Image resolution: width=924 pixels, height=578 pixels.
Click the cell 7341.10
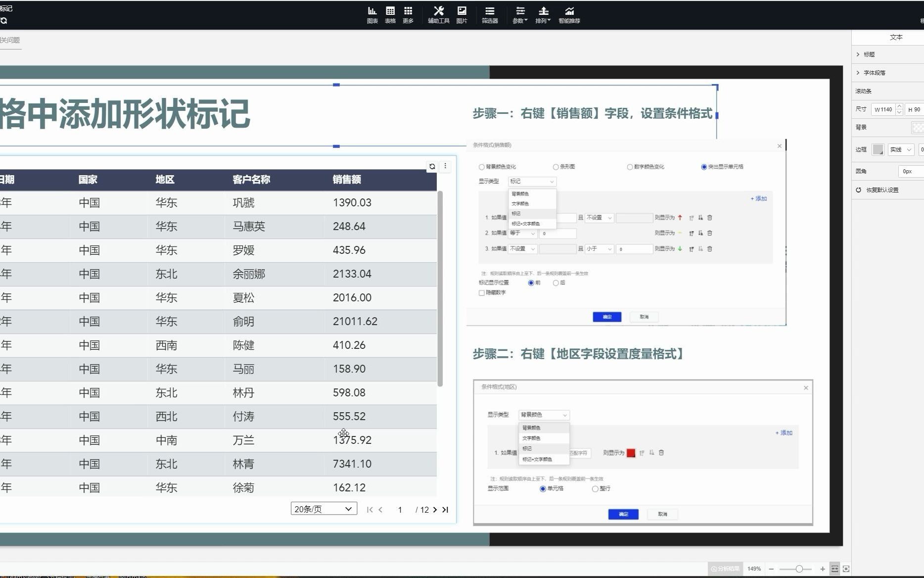point(352,464)
